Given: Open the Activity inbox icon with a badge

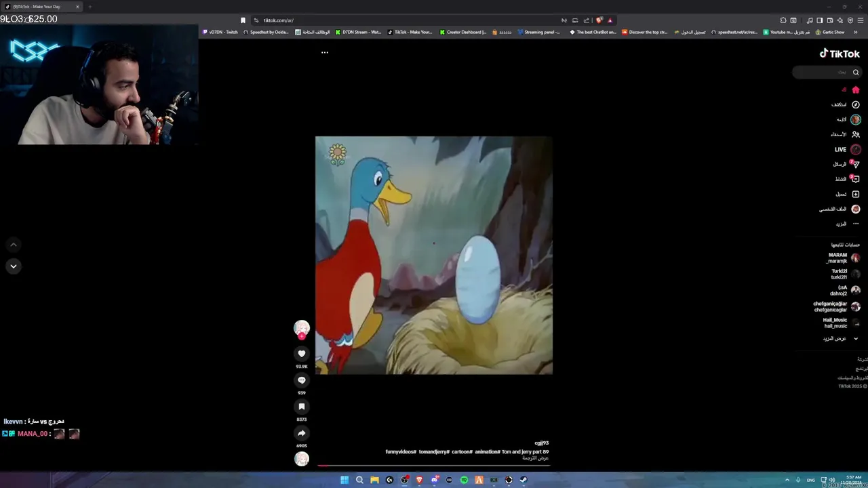Looking at the screenshot, I should [856, 179].
